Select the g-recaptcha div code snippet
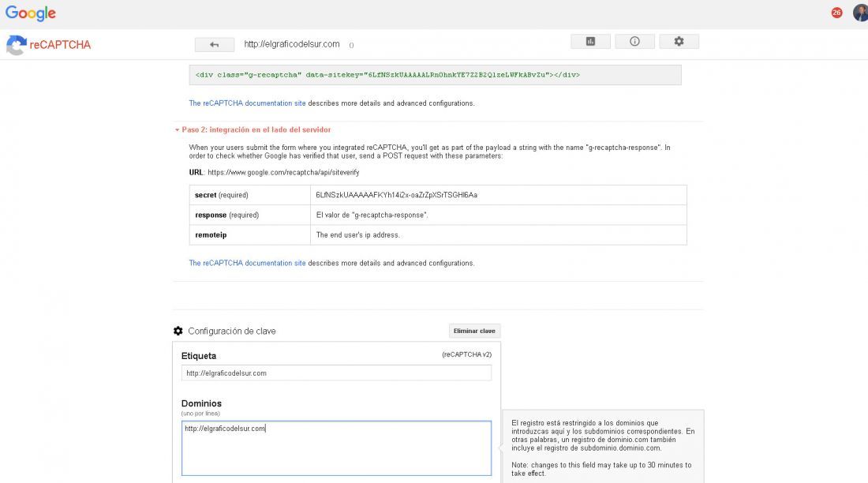The width and height of the screenshot is (868, 483). pos(435,75)
